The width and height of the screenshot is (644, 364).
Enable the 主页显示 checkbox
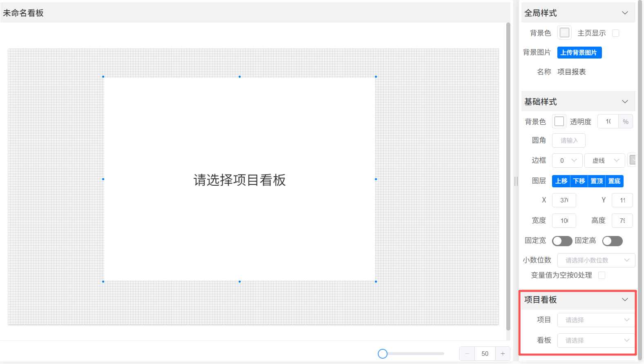point(615,33)
